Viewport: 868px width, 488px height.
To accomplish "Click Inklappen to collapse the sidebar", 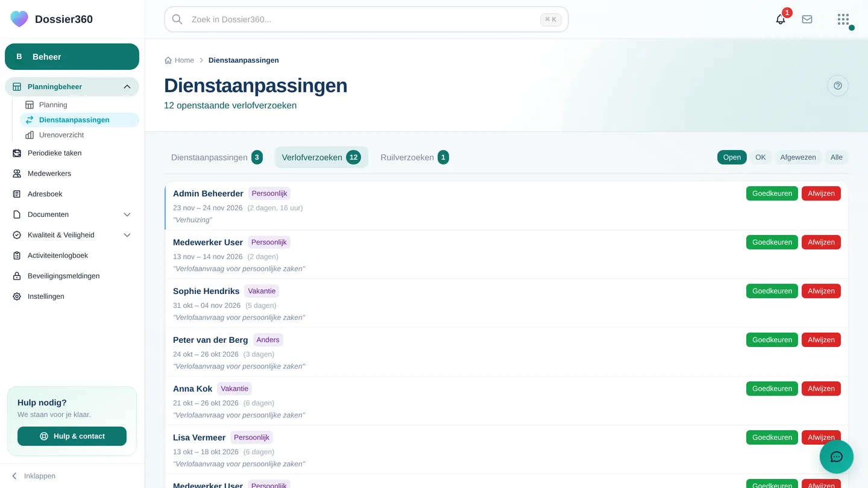I will (33, 476).
